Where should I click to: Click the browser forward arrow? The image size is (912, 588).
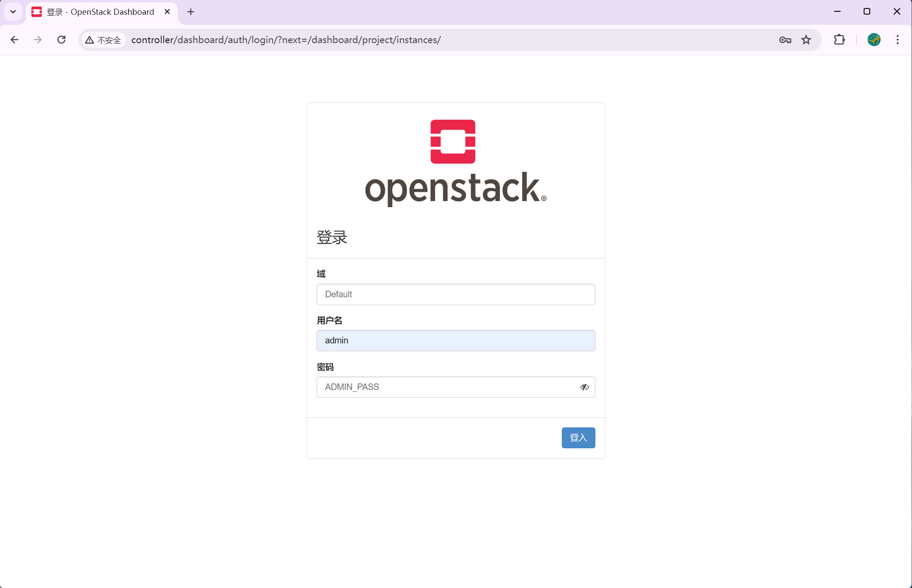point(38,40)
